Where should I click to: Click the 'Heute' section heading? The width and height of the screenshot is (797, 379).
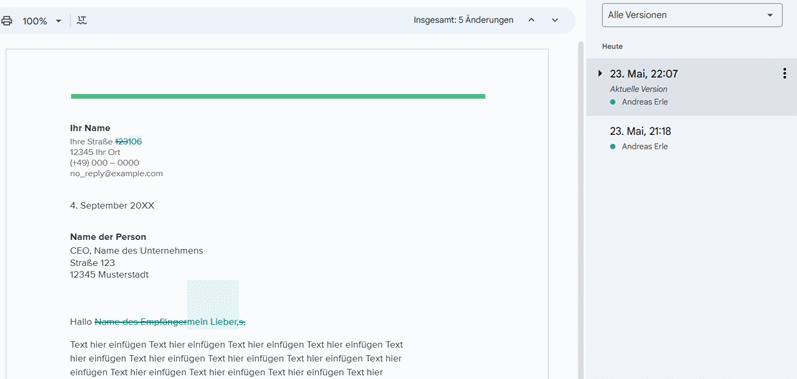612,46
